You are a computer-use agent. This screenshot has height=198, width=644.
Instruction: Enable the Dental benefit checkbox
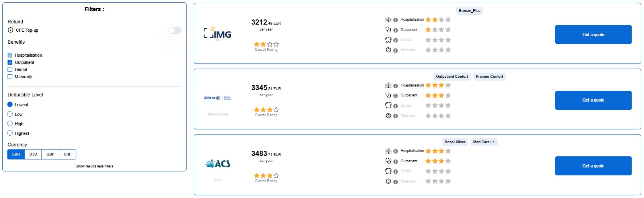coord(10,69)
